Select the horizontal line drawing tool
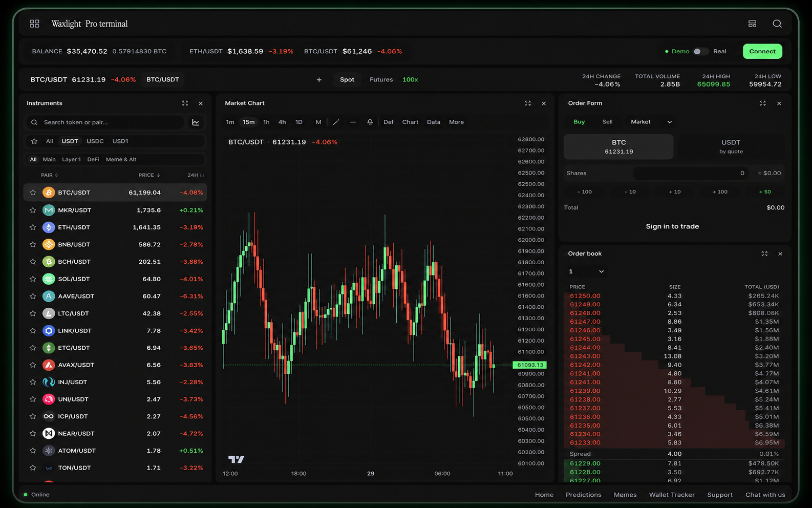812x508 pixels. click(353, 122)
